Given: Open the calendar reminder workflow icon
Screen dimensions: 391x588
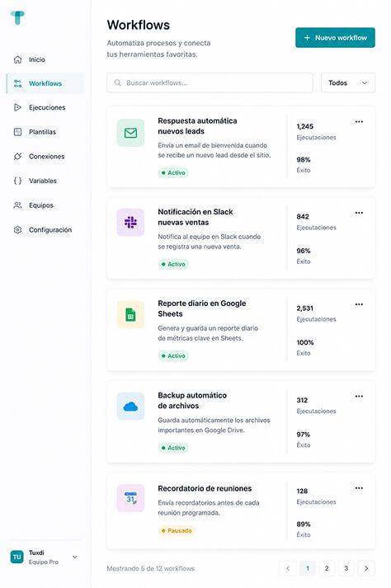Looking at the screenshot, I should 130,498.
